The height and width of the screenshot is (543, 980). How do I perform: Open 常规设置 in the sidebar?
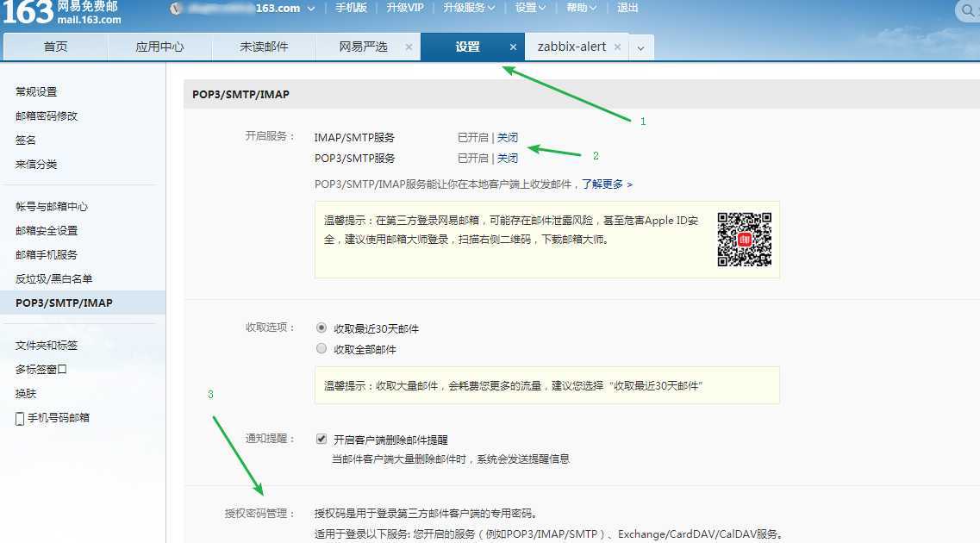(x=36, y=92)
